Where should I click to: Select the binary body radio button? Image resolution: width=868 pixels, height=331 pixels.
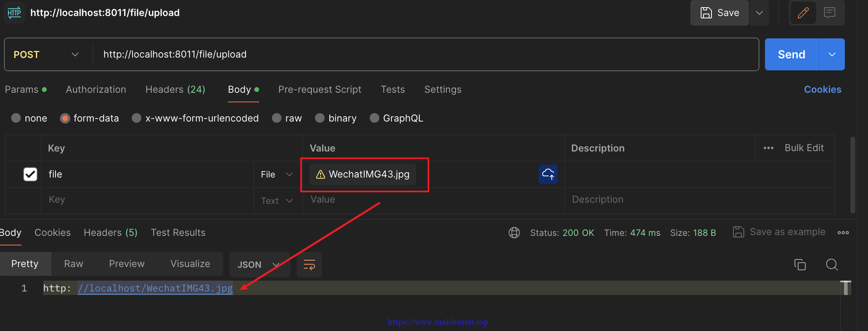(320, 118)
